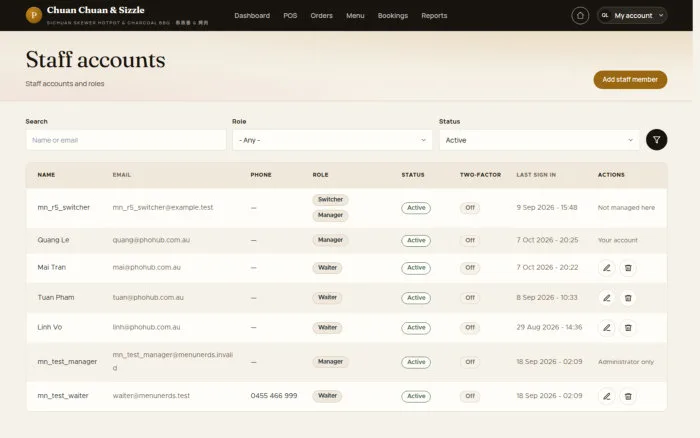This screenshot has width=700, height=438.
Task: Focus the Name or email search field
Action: (126, 140)
